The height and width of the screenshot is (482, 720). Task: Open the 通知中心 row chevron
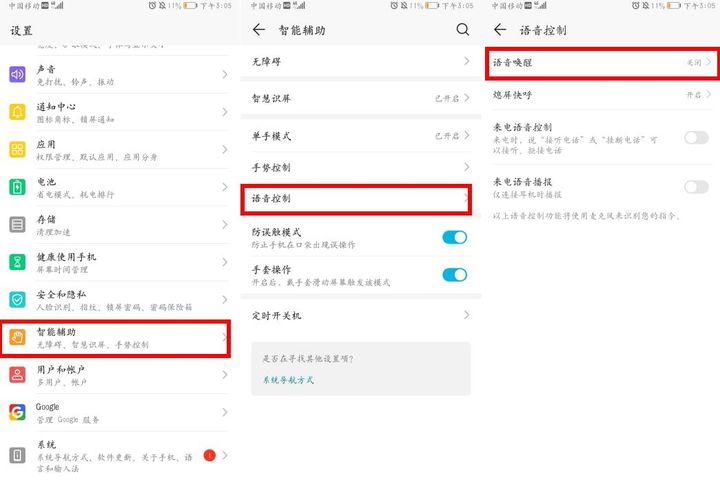click(225, 112)
